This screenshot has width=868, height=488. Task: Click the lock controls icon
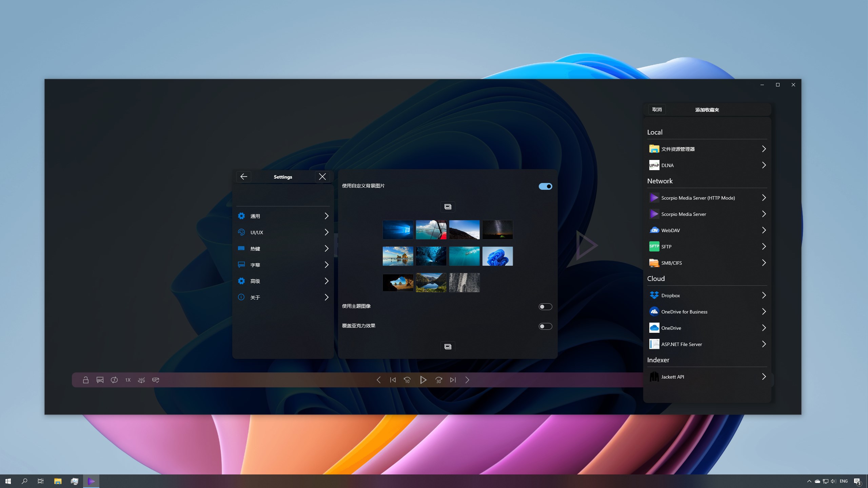(x=86, y=380)
